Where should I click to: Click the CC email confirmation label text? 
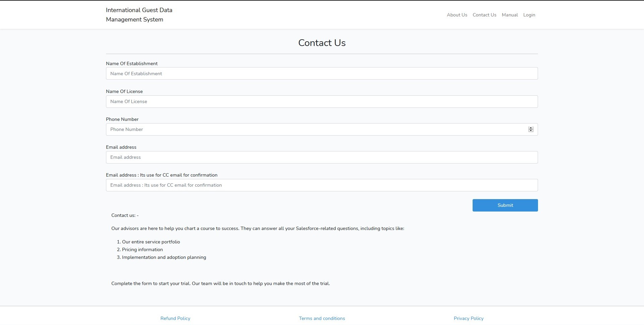point(161,175)
